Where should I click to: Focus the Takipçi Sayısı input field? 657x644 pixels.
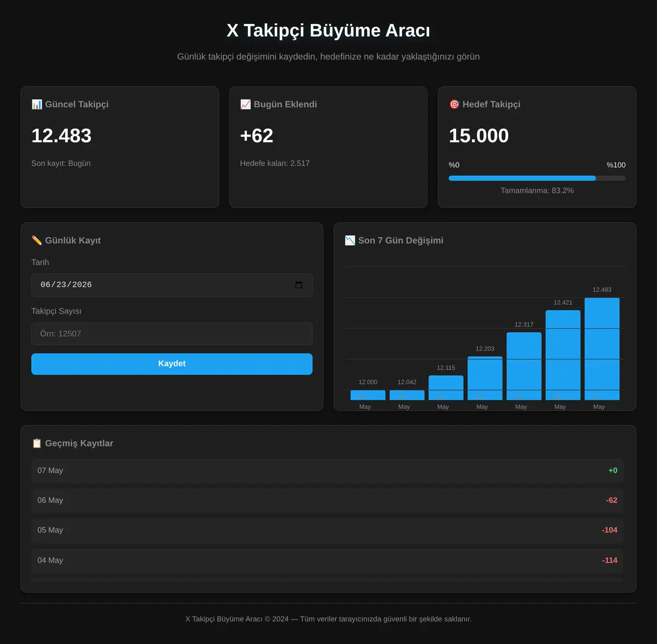(x=172, y=334)
